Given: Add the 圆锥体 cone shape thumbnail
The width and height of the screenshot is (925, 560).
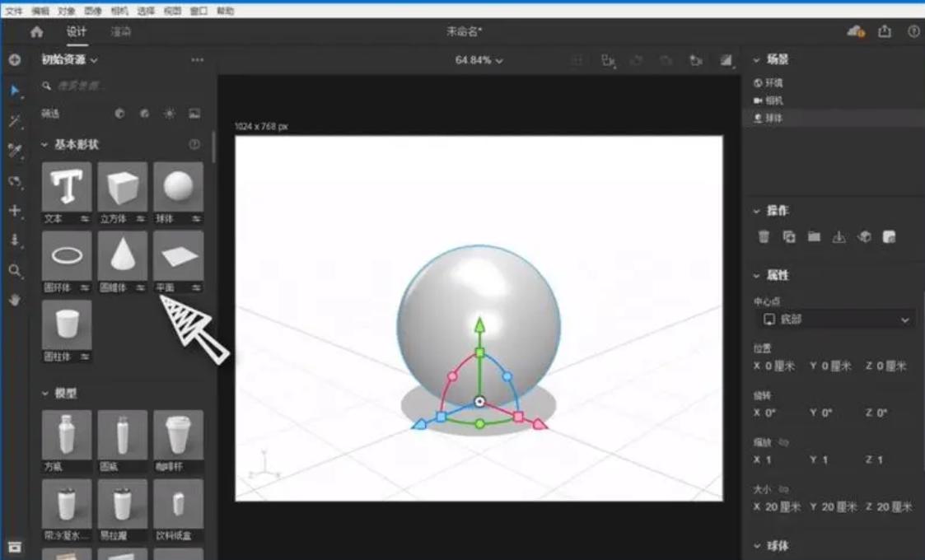Looking at the screenshot, I should 123,255.
